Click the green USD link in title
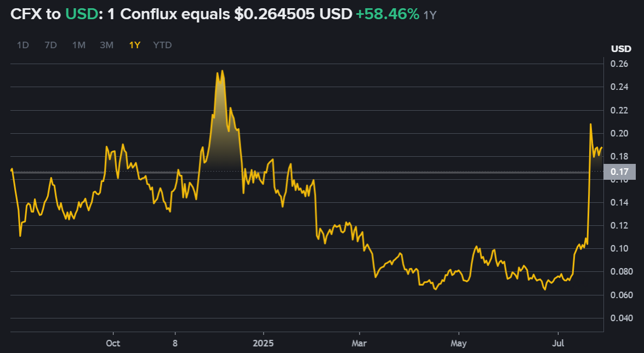The image size is (644, 353). (x=82, y=14)
